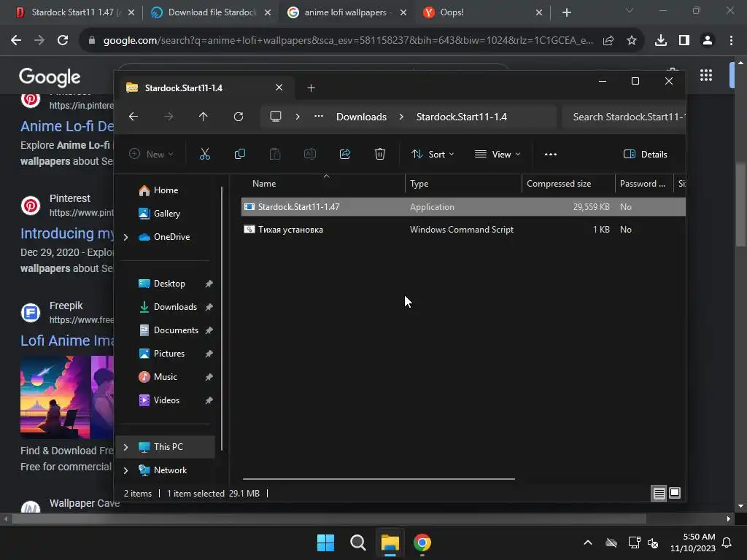Open the pinned Pictures folder
The width and height of the screenshot is (747, 560).
(167, 354)
